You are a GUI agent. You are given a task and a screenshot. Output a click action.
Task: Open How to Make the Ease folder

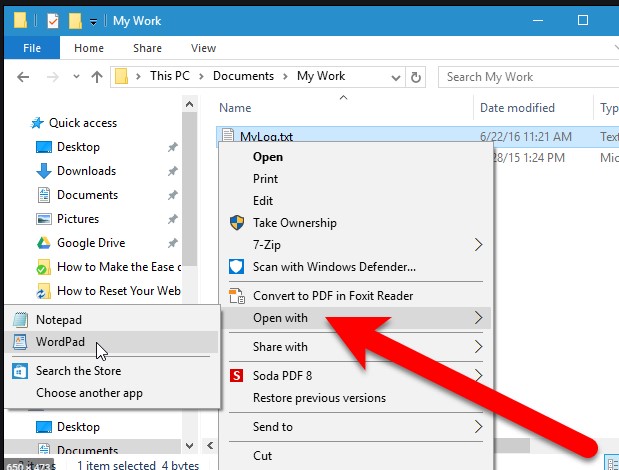[x=119, y=267]
